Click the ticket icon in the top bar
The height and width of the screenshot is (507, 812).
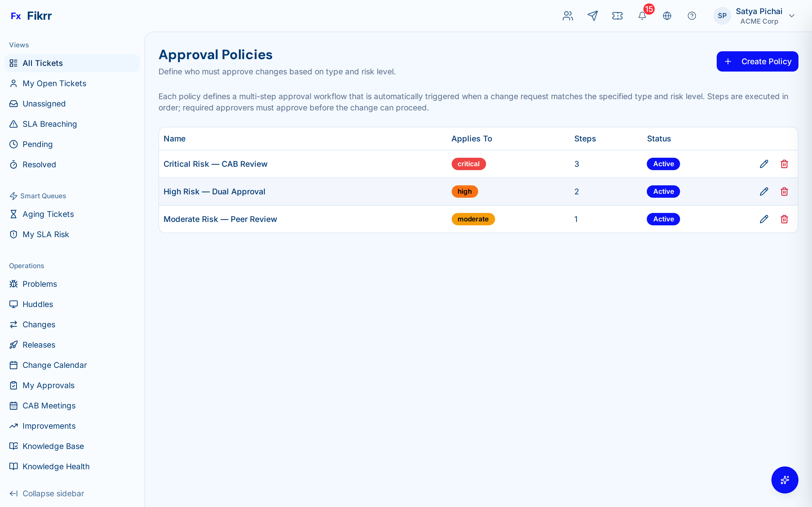pos(617,16)
